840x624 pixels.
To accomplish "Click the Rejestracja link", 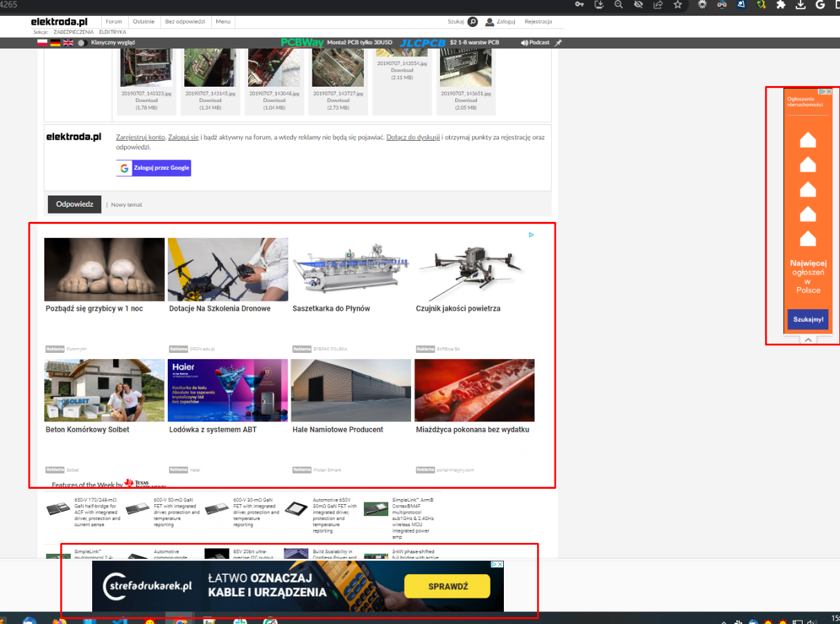I will tap(539, 21).
